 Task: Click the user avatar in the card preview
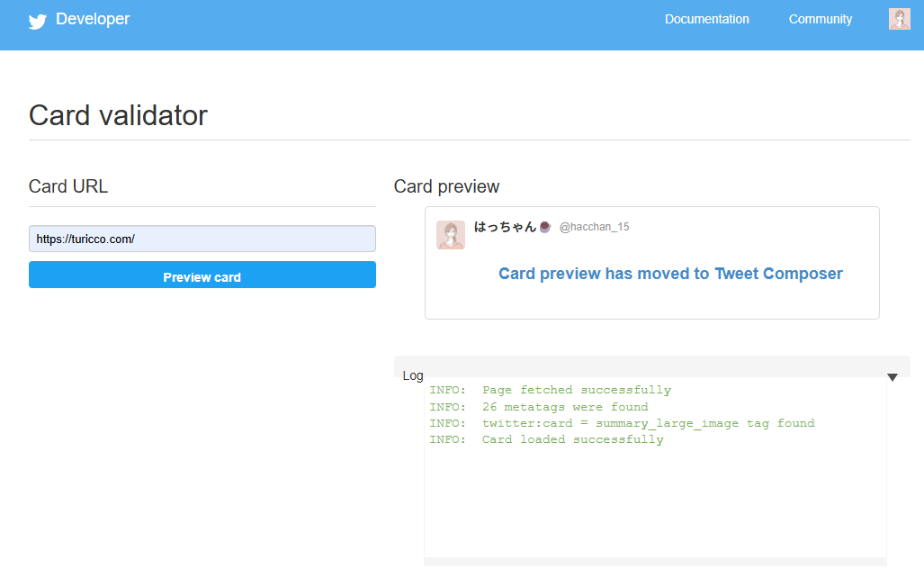(x=451, y=235)
